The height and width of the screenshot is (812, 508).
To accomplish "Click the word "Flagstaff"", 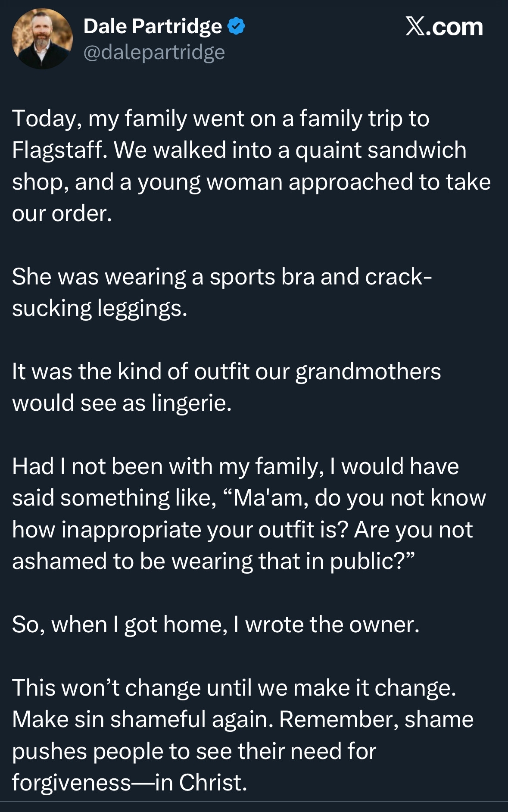I will pyautogui.click(x=58, y=150).
